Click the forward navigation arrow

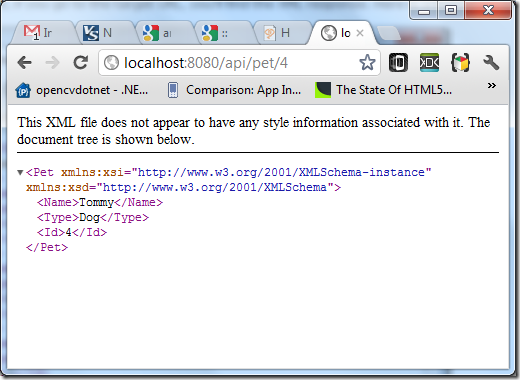pos(52,62)
